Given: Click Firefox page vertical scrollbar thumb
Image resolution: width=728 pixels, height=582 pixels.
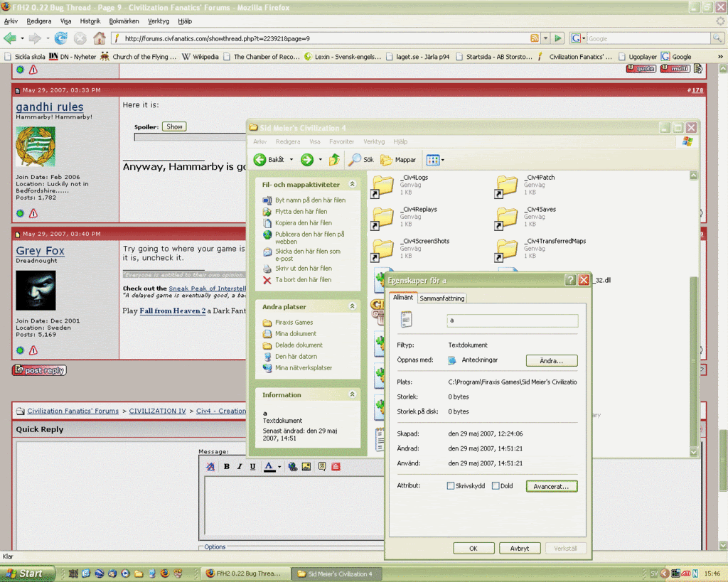Looking at the screenshot, I should (x=723, y=460).
